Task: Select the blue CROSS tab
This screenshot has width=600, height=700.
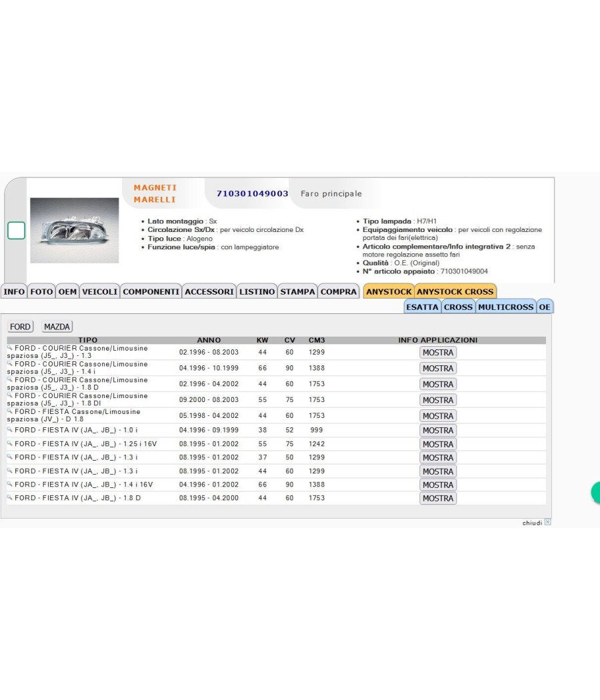Action: click(x=458, y=307)
